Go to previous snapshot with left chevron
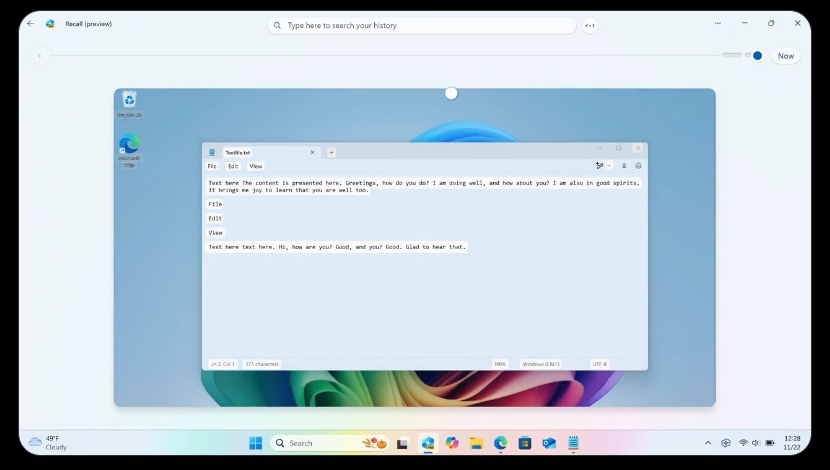Image resolution: width=830 pixels, height=470 pixels. point(40,56)
